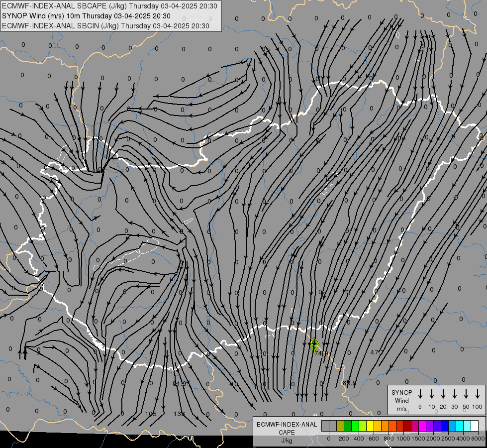Click the 6000 tick label on the CAPE scale
Viewport: 487px width, 448px height.
point(478,439)
